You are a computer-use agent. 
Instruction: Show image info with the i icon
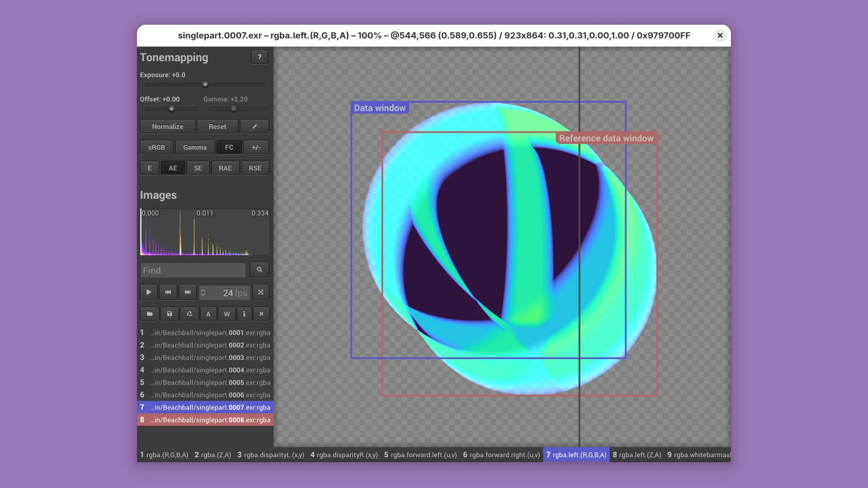[x=244, y=314]
